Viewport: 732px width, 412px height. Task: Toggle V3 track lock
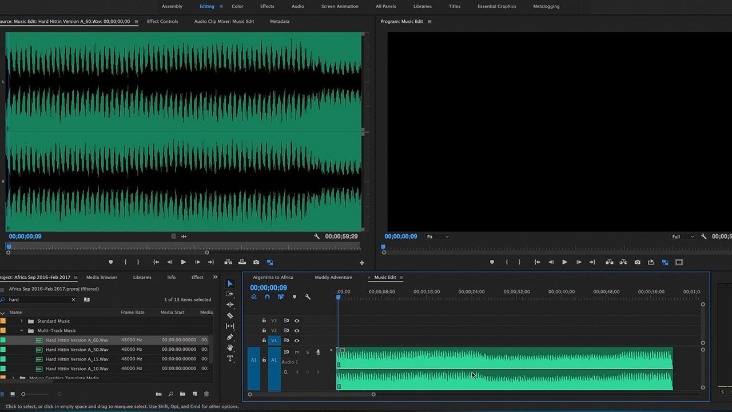[x=264, y=320]
